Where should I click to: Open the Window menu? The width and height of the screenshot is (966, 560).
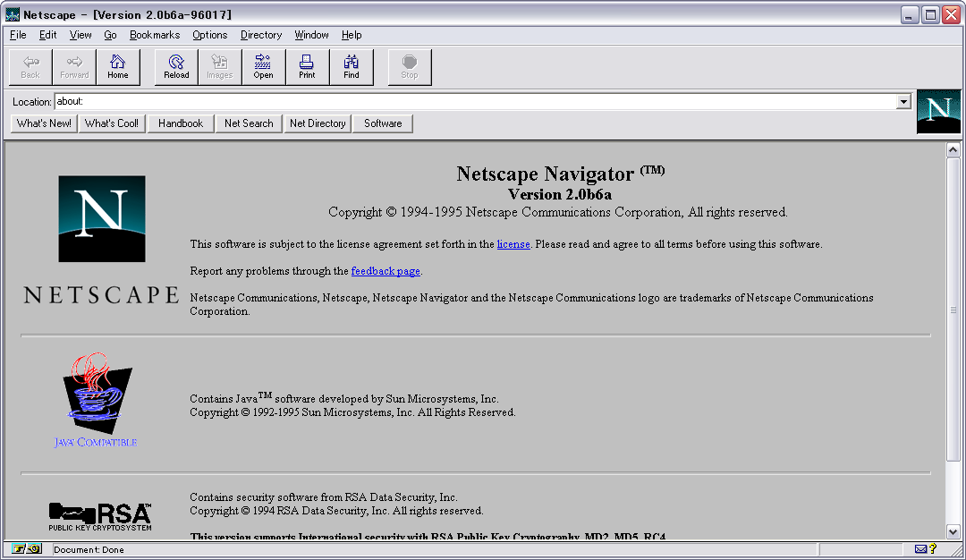pyautogui.click(x=311, y=35)
